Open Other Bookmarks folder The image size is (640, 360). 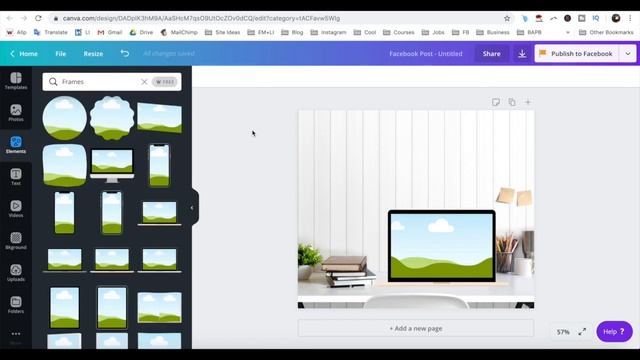coord(606,32)
